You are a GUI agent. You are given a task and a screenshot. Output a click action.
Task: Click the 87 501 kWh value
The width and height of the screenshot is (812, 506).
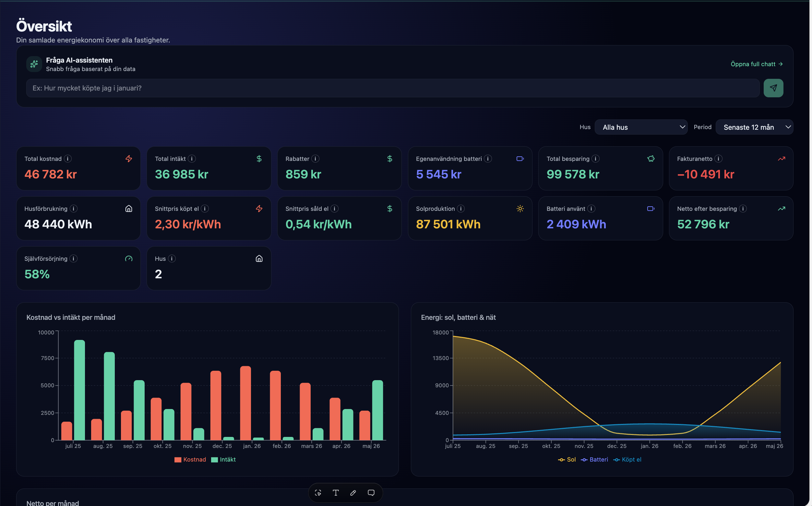tap(448, 224)
